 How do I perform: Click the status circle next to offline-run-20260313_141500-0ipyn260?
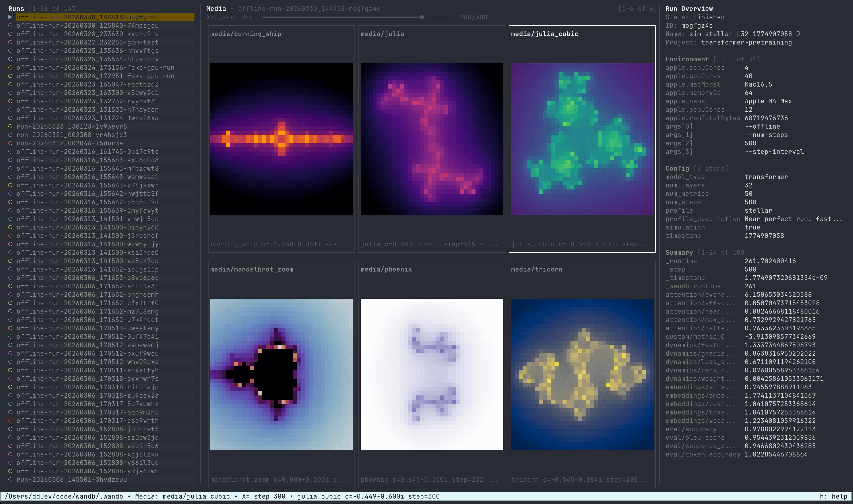[11, 227]
